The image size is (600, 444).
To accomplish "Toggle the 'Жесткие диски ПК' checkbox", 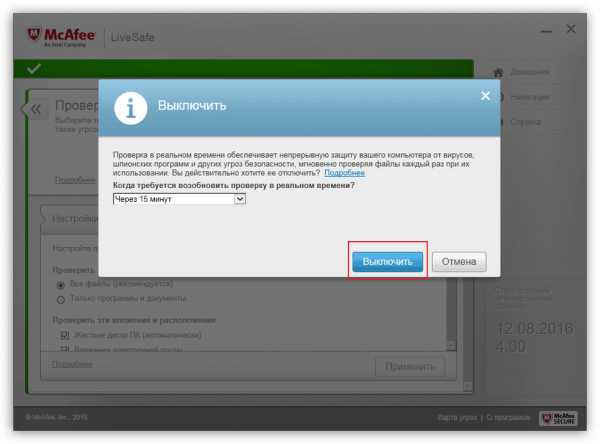I will 65,335.
